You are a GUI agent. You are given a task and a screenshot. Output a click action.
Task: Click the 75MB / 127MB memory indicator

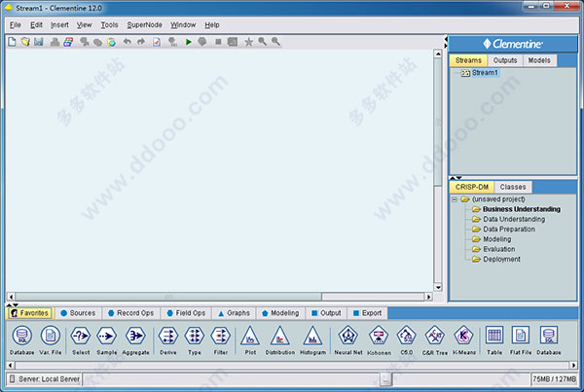[x=554, y=379]
